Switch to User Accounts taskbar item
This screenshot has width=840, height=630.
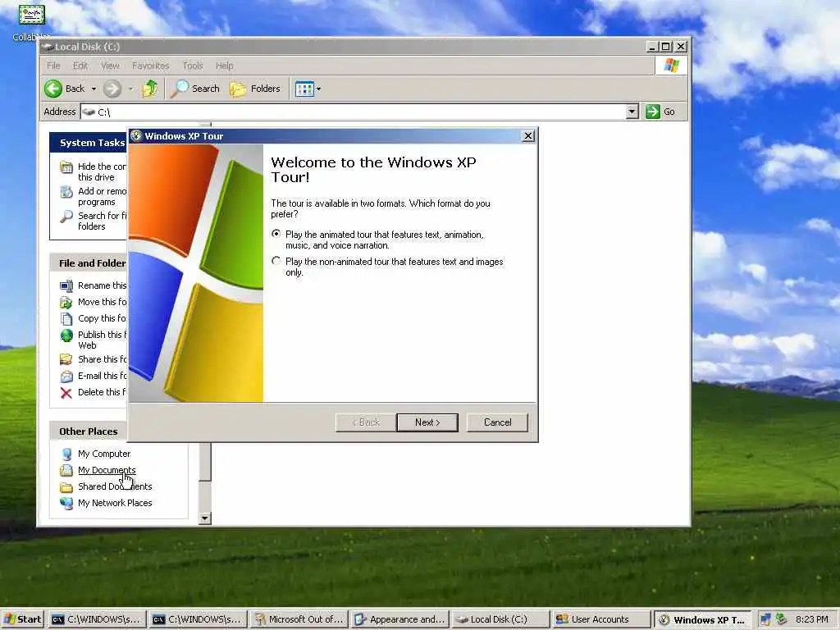pos(601,619)
